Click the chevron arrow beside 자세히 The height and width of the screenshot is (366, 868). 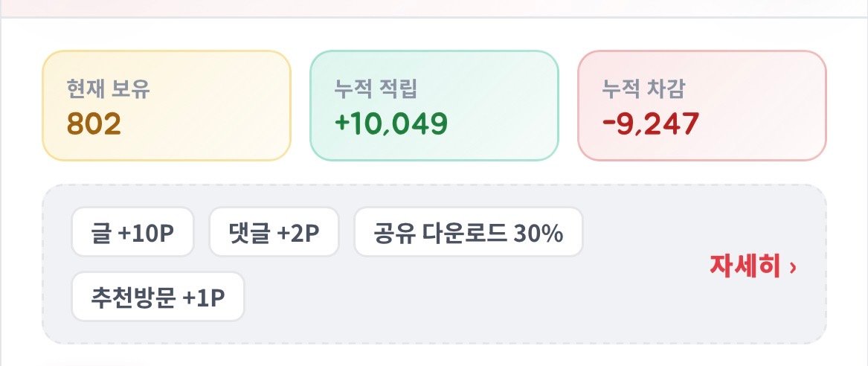[793, 268]
